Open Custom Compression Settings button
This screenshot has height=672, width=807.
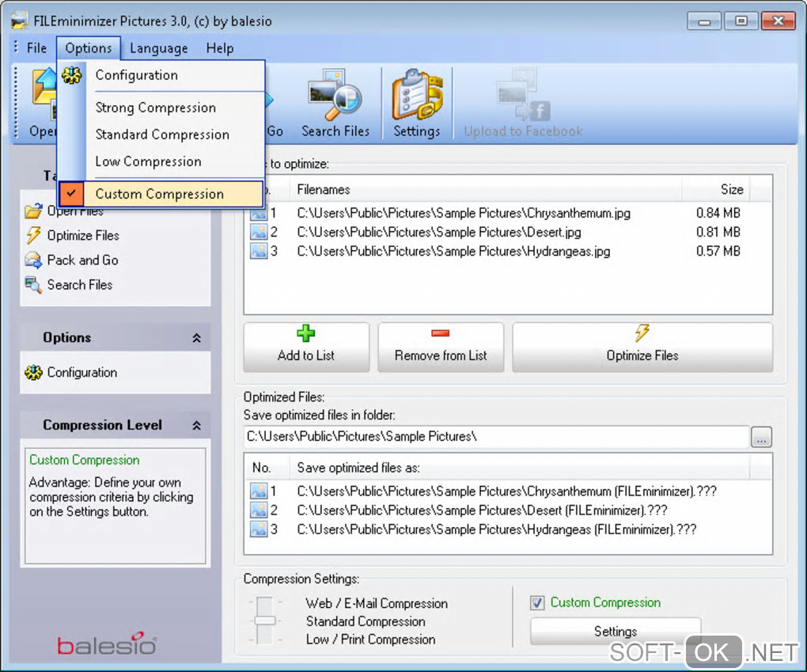click(x=616, y=632)
